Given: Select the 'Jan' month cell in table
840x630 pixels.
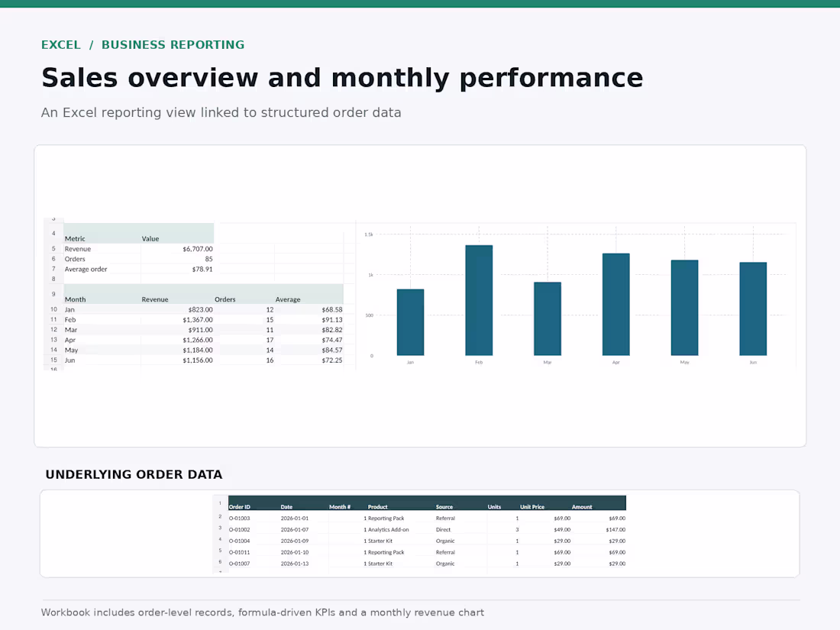Looking at the screenshot, I should point(102,309).
